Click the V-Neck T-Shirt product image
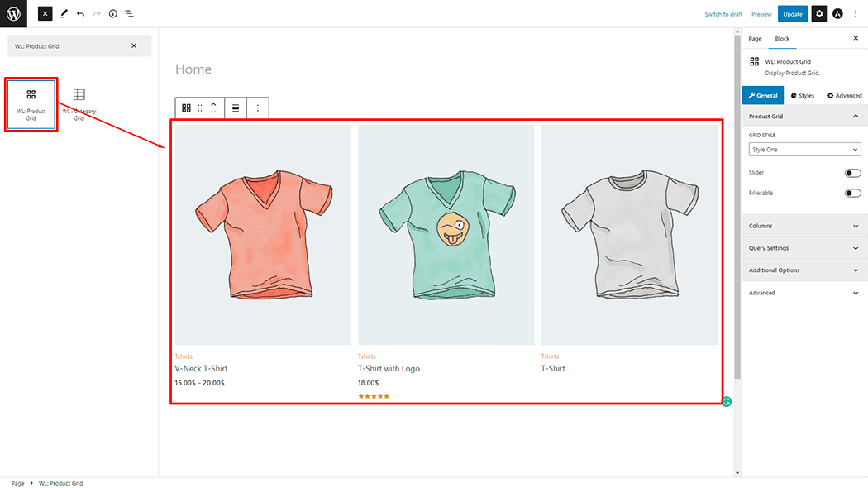The image size is (868, 488). pyautogui.click(x=263, y=234)
